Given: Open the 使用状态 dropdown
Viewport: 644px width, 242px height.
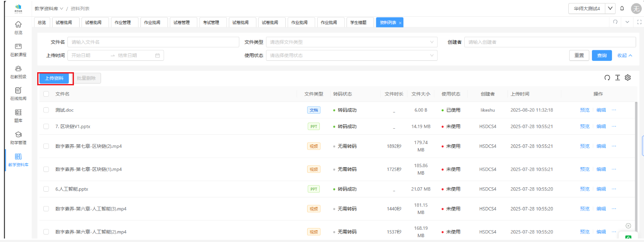Looking at the screenshot, I should [351, 56].
